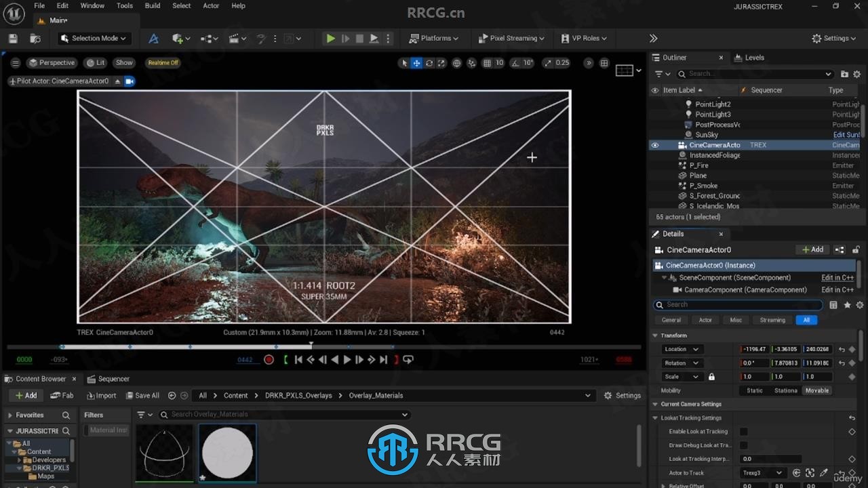Image resolution: width=868 pixels, height=488 pixels.
Task: Click Save All in Content Browser
Action: [142, 396]
